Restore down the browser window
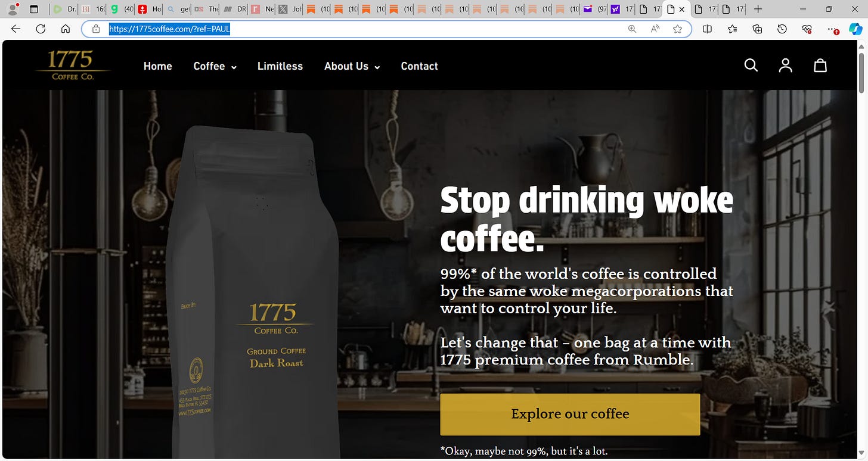 (x=829, y=9)
